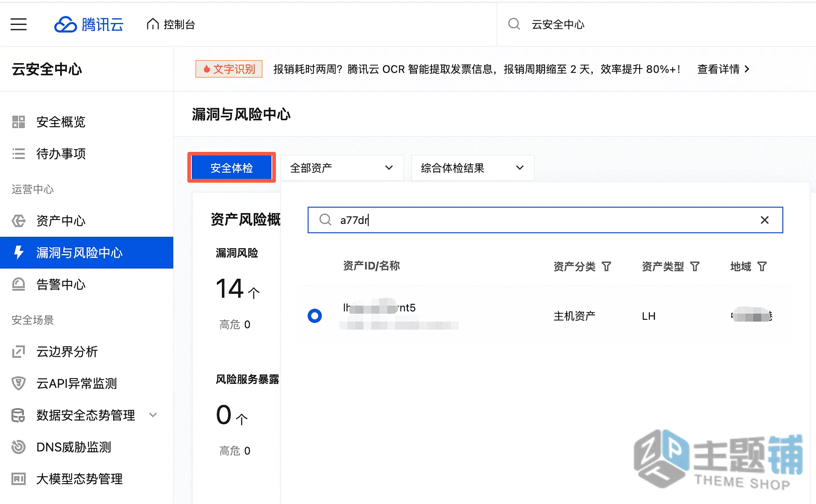Click the 云安全中心 sidebar title
Image resolution: width=816 pixels, height=504 pixels.
[x=47, y=69]
